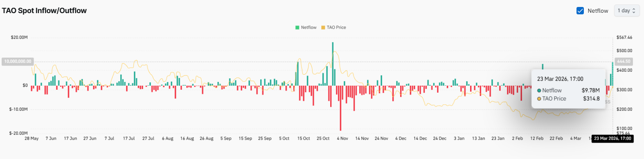Click the 4 Nov date label

coord(342,139)
